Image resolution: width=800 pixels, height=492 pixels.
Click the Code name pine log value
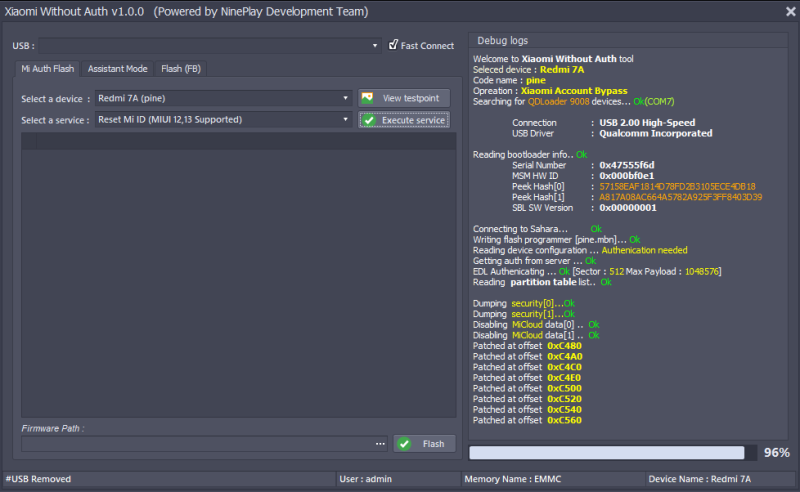[x=536, y=80]
